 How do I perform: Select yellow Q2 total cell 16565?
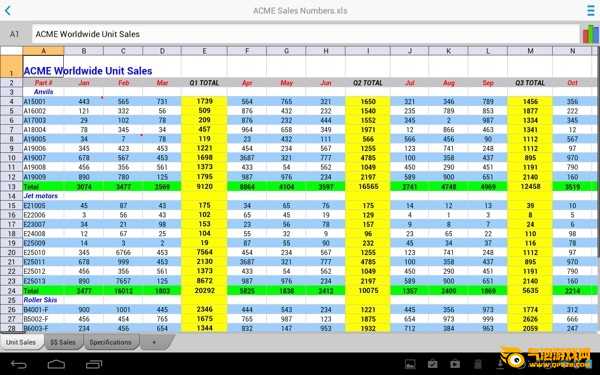point(368,186)
